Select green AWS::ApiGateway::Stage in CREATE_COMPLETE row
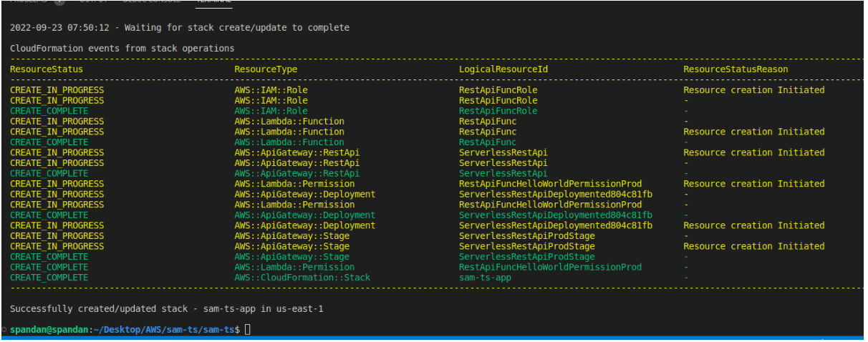 pyautogui.click(x=291, y=257)
